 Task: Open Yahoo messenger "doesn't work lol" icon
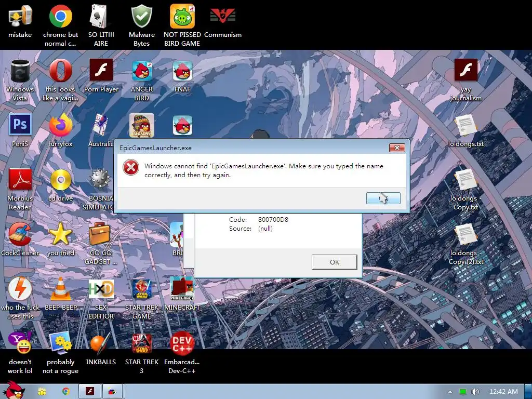[x=20, y=343]
